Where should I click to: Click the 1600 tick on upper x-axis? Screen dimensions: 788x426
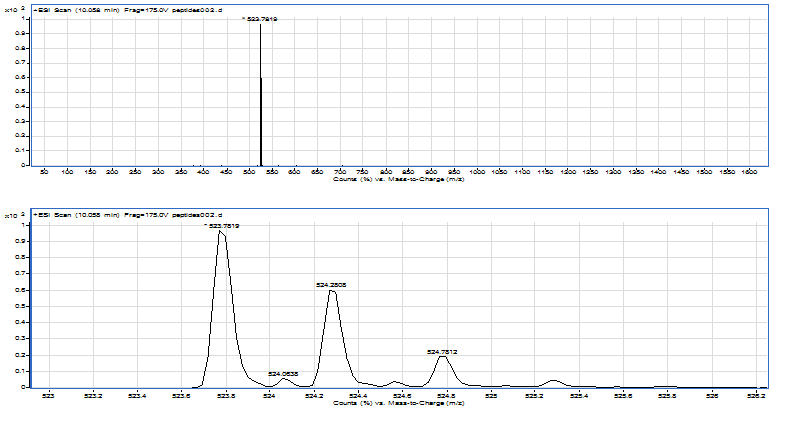point(749,174)
